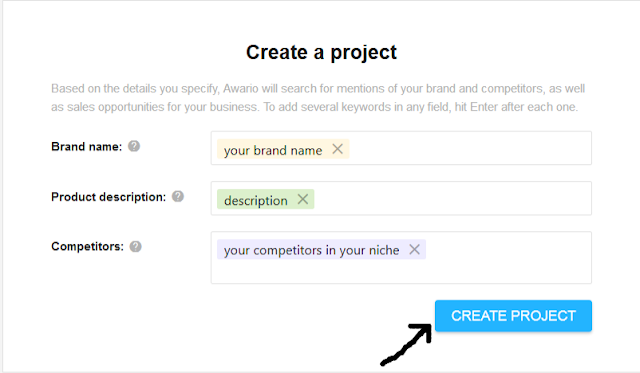This screenshot has height=373, width=640.
Task: Delete the green 'description' keyword tag
Action: click(303, 199)
